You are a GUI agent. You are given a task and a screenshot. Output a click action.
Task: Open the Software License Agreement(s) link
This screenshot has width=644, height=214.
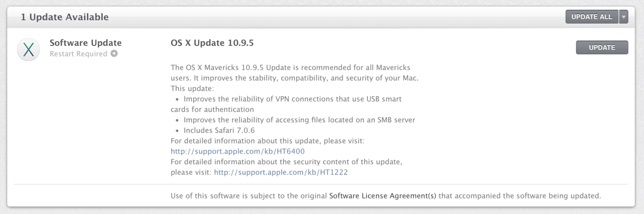point(382,195)
